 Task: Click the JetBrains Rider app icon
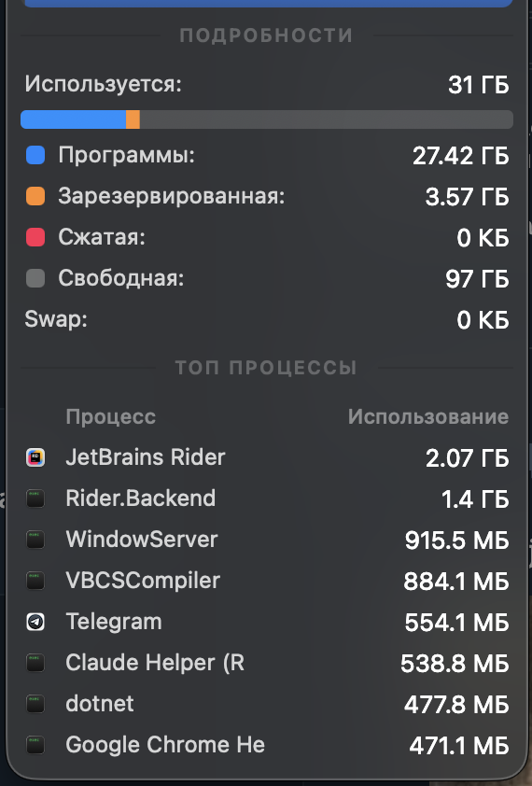click(35, 457)
